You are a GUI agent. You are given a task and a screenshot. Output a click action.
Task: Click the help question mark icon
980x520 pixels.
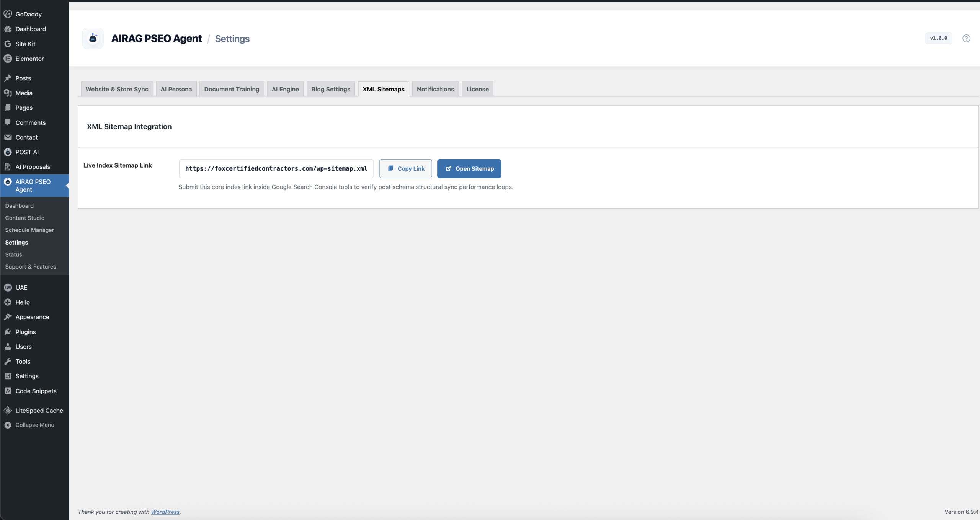(966, 38)
